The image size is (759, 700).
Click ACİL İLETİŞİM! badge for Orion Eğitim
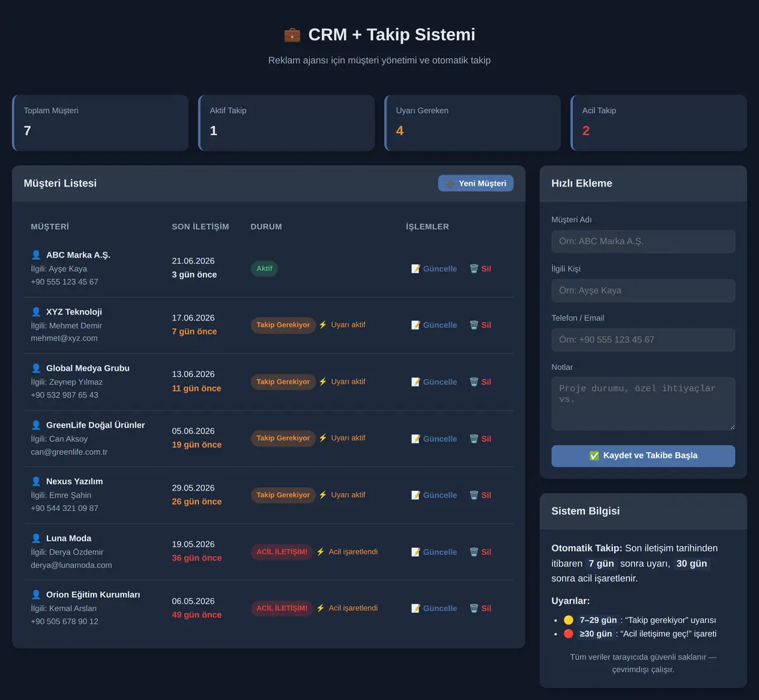click(x=282, y=608)
